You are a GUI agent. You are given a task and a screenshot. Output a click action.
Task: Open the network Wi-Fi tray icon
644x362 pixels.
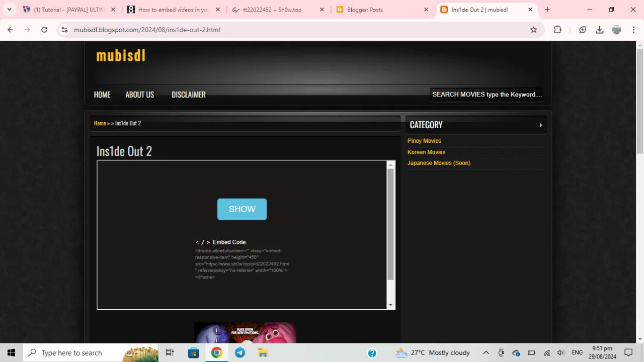point(546,353)
